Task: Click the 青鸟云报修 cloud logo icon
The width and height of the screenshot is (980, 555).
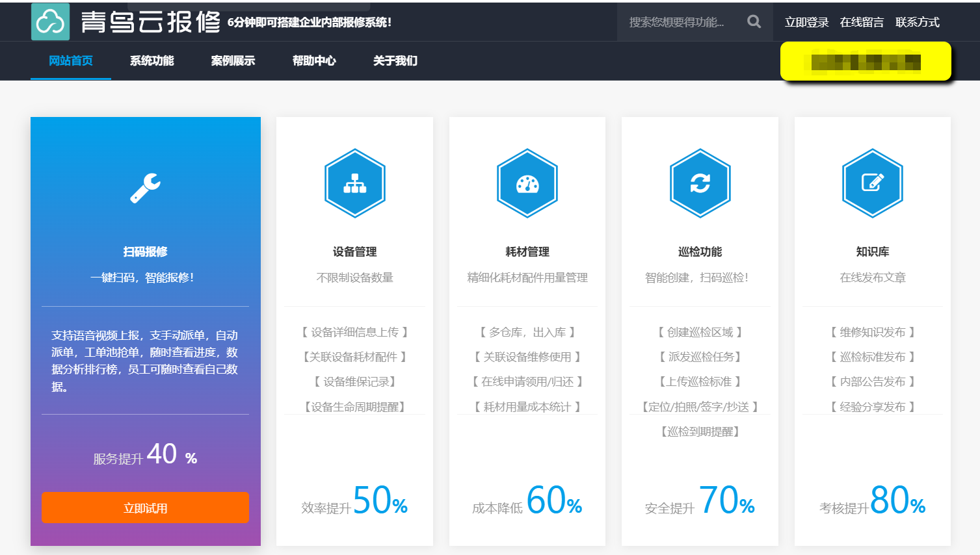Action: (x=50, y=22)
